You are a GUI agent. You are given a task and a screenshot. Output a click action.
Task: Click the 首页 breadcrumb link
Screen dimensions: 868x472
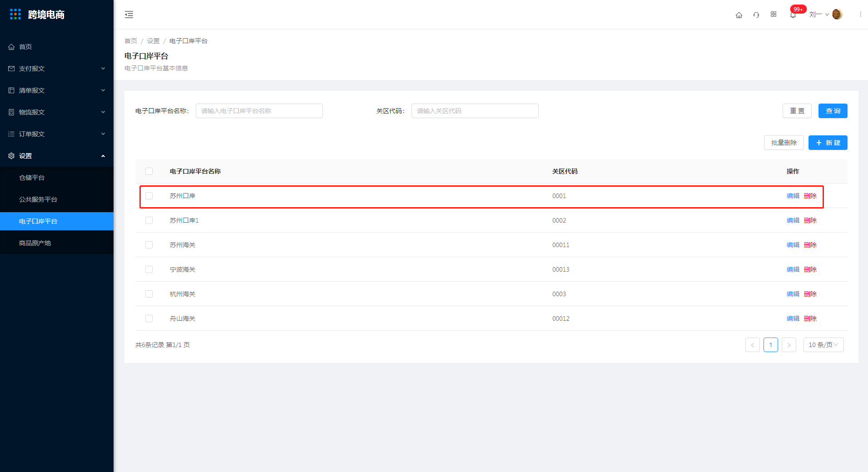click(131, 41)
